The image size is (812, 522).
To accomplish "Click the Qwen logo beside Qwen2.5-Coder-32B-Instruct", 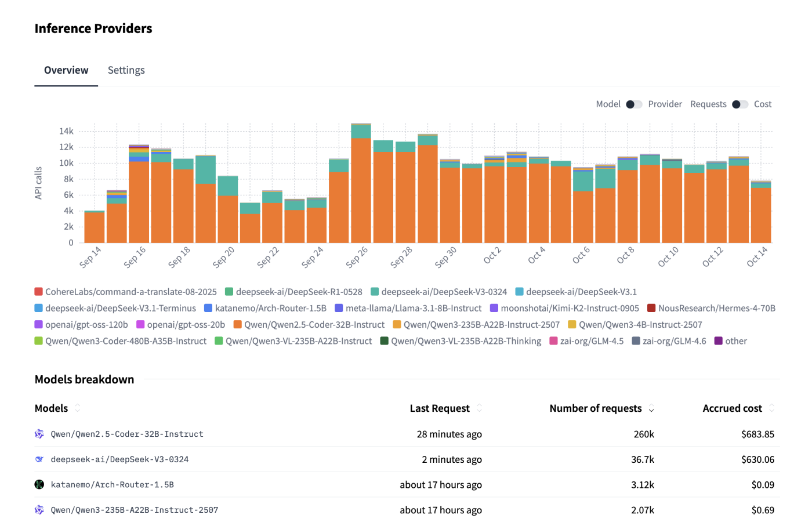I will [39, 434].
